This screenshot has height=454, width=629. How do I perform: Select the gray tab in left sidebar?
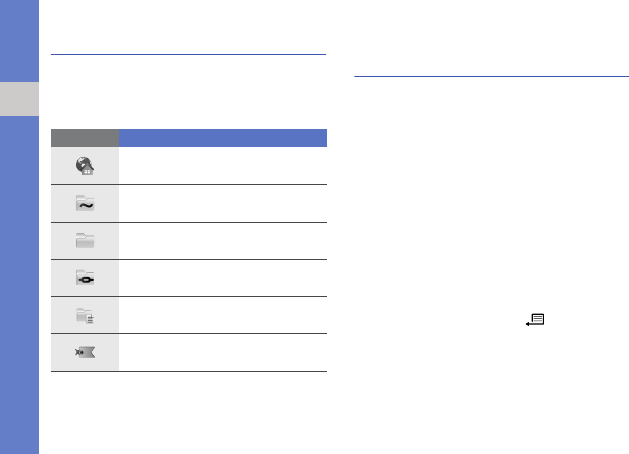pos(19,99)
